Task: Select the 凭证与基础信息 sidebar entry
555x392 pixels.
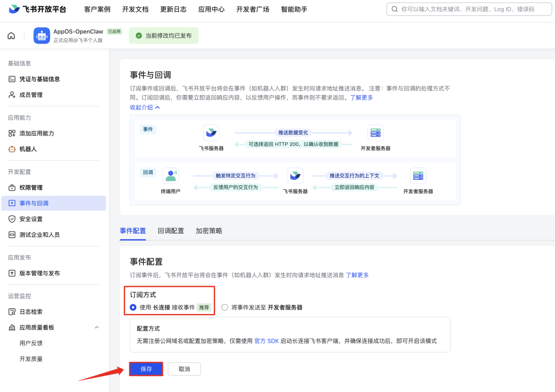Action: (44, 79)
